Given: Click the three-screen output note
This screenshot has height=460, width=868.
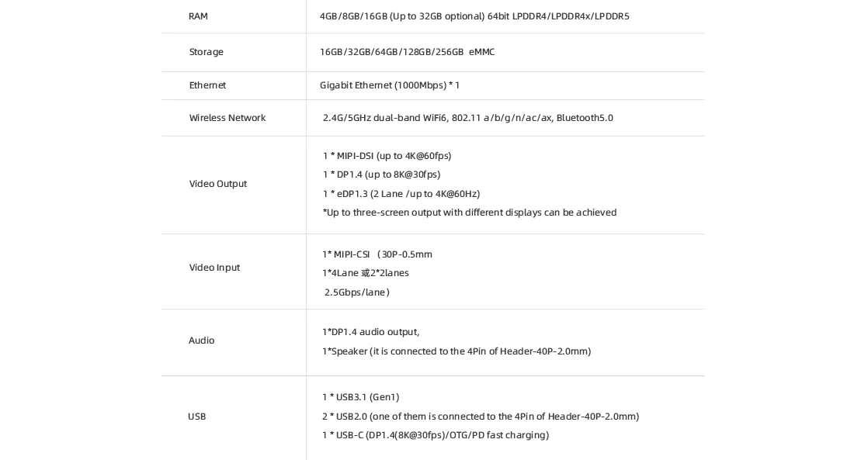Looking at the screenshot, I should [469, 213].
